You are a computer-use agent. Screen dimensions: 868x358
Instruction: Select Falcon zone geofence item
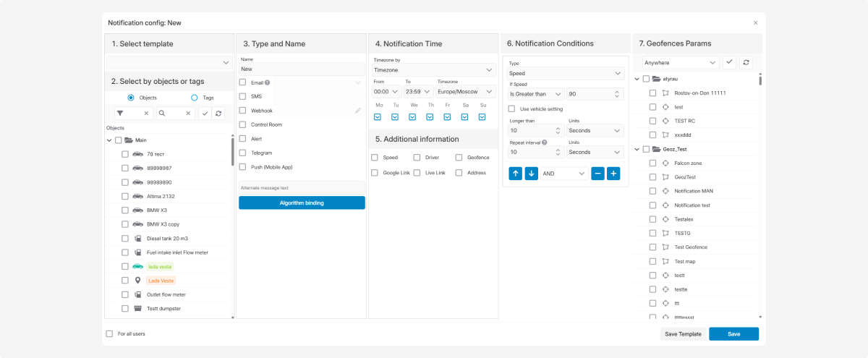coord(687,163)
